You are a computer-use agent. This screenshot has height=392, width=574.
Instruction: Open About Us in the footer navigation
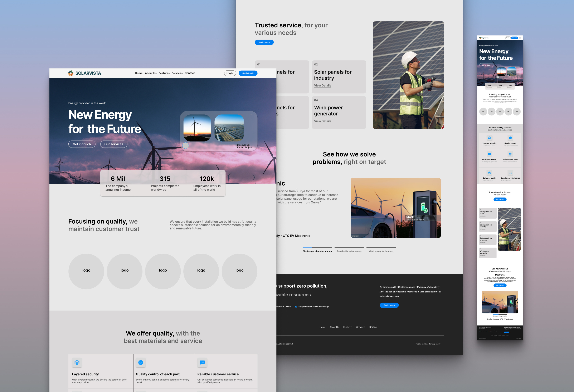[x=334, y=327]
